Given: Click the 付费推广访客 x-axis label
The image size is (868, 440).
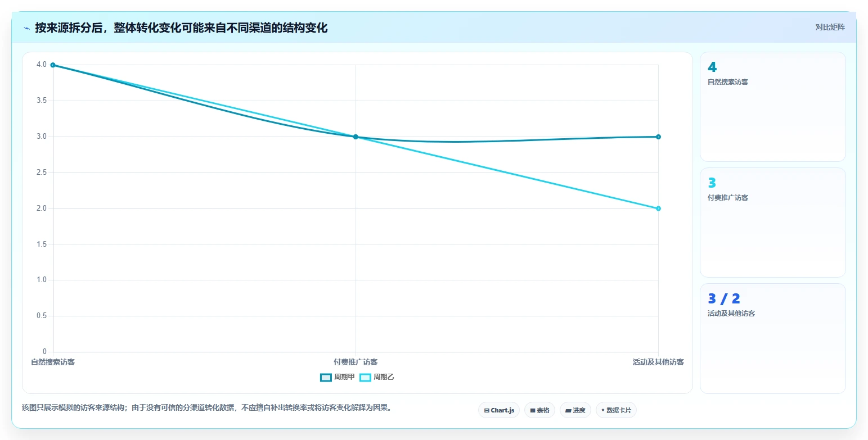Looking at the screenshot, I should pos(356,362).
